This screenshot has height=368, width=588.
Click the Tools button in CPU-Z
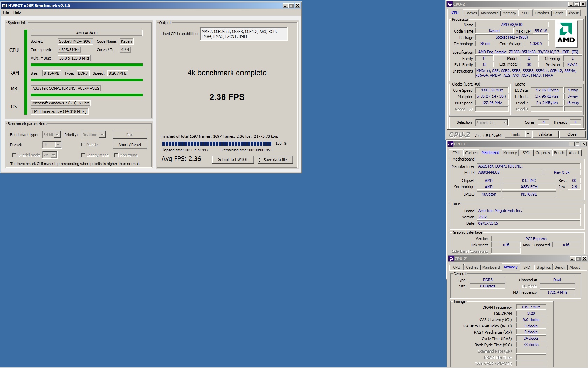(x=515, y=134)
